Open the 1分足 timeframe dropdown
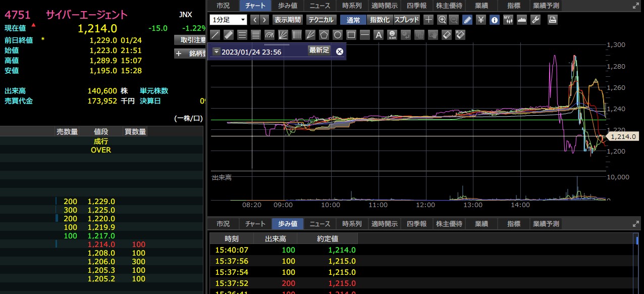 228,20
